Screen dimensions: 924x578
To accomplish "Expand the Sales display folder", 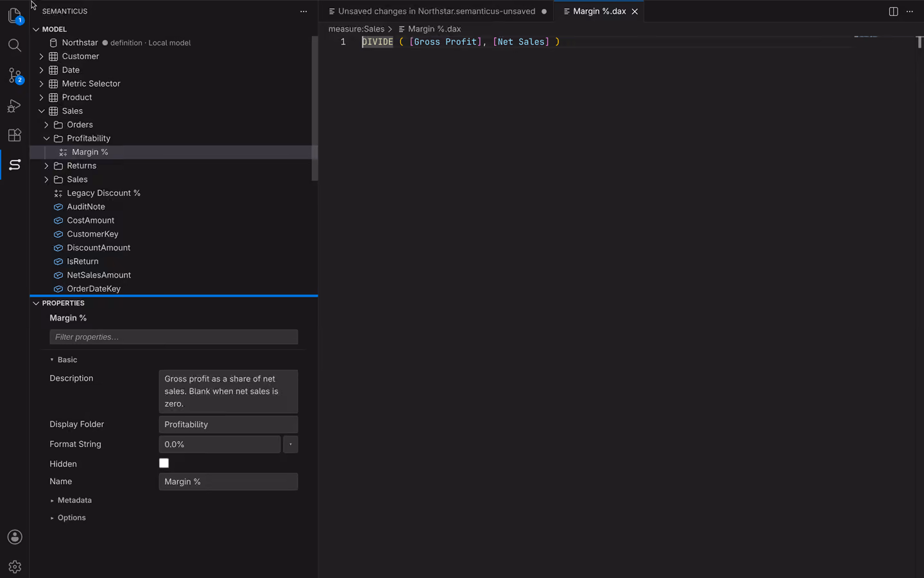I will [46, 180].
